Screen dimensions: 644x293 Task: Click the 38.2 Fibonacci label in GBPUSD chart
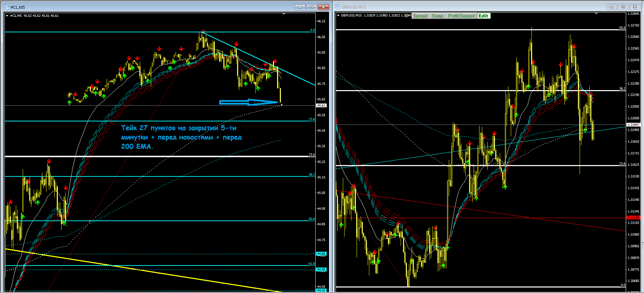point(622,89)
